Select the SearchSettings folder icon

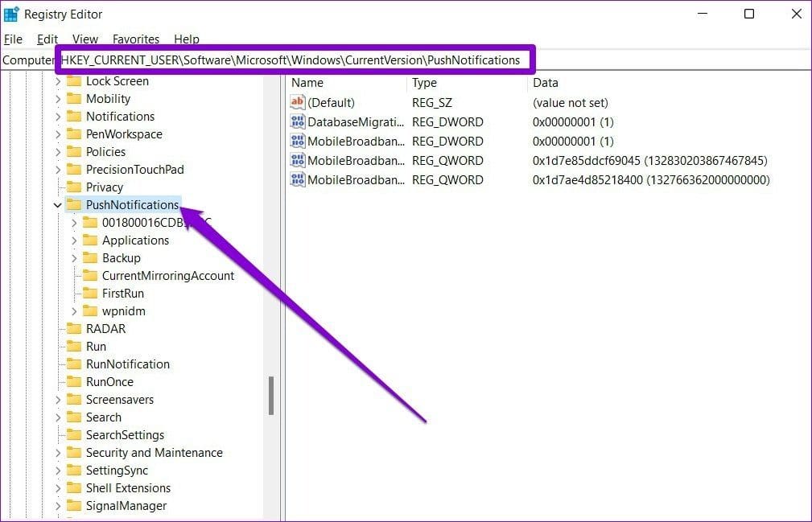click(74, 435)
